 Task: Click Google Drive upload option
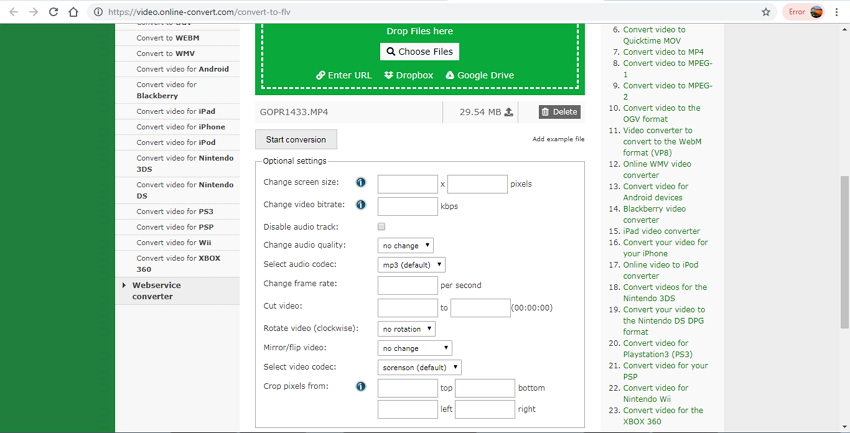point(479,75)
